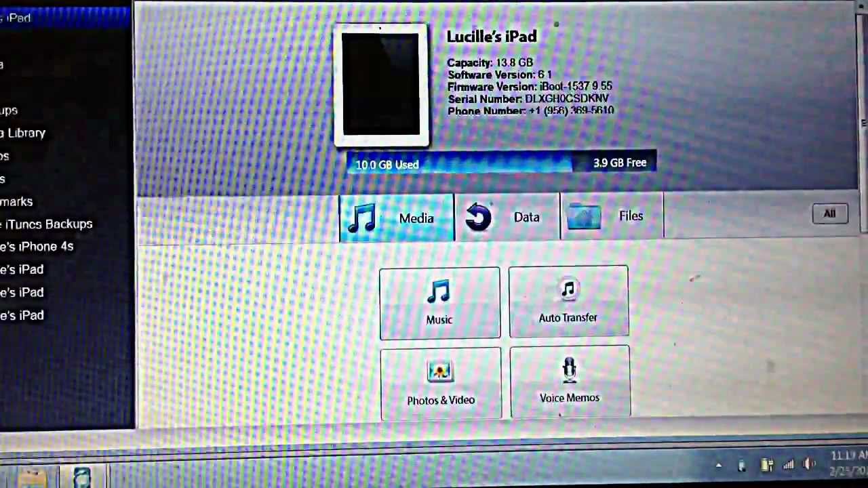Switch to the Data tab
The image size is (868, 488).
coord(507,217)
